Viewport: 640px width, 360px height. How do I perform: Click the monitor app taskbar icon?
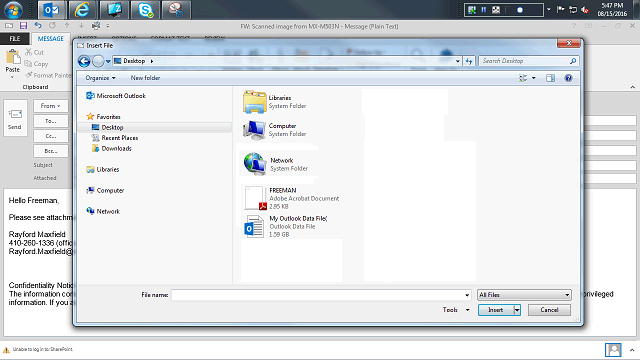point(114,10)
